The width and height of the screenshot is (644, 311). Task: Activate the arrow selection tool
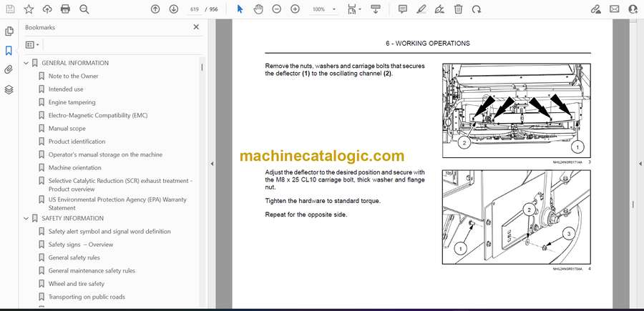coord(240,9)
